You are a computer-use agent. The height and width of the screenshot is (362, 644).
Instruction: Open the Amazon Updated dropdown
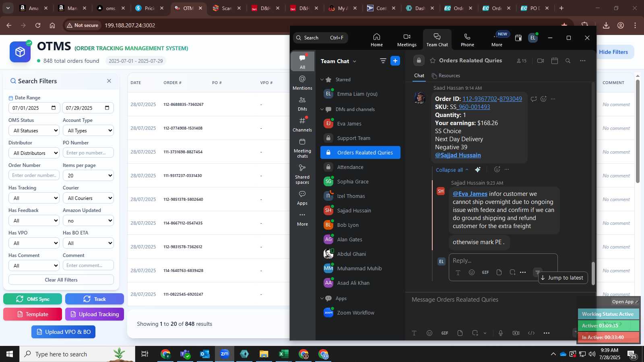pos(88,220)
